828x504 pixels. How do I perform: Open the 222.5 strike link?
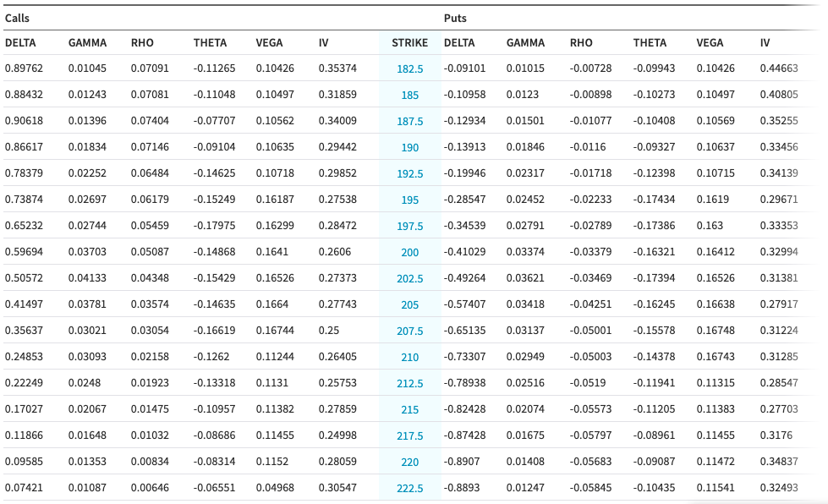(x=410, y=488)
